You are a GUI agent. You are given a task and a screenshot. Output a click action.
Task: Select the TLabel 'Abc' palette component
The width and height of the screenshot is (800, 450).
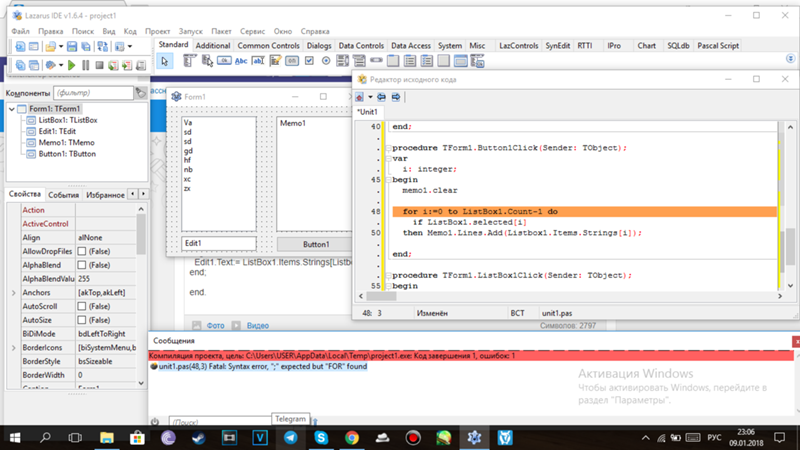point(241,61)
